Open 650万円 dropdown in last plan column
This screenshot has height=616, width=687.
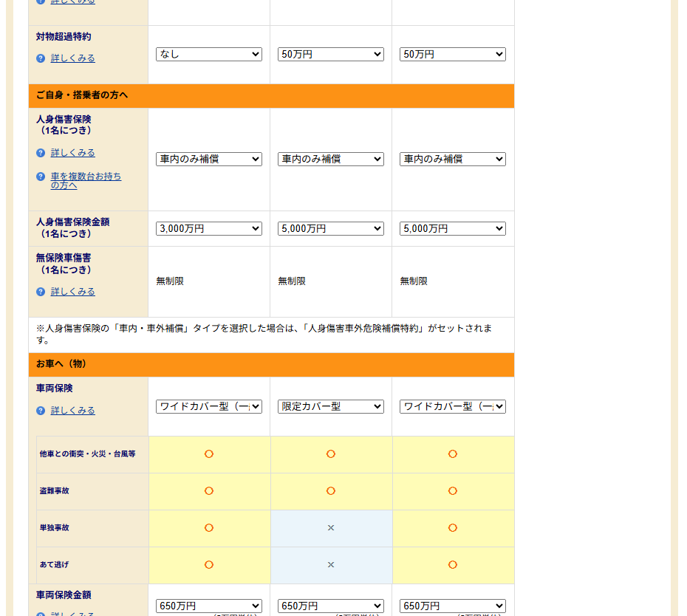point(453,606)
